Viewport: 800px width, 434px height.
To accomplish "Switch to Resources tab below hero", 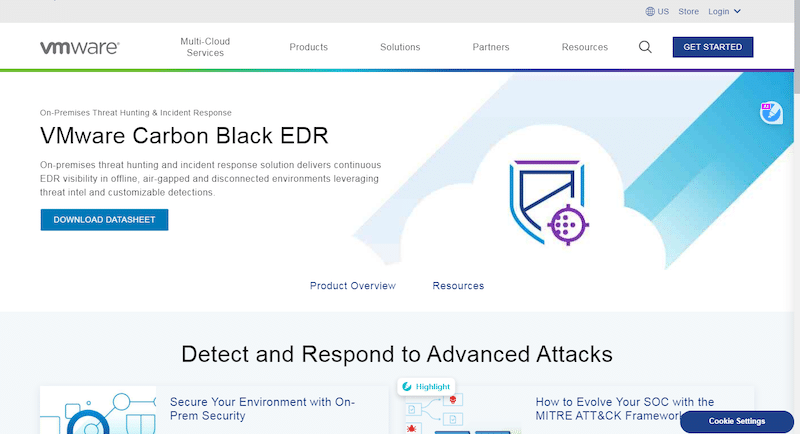I will pos(458,286).
